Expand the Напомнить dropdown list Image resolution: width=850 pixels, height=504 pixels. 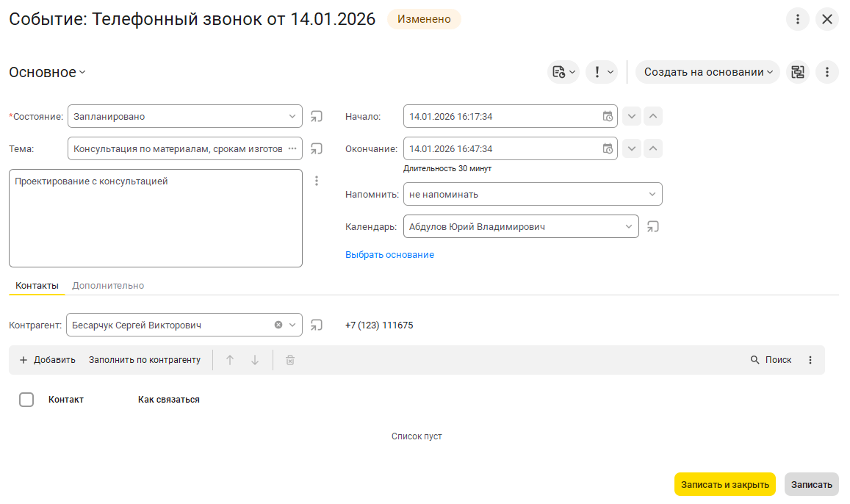652,195
